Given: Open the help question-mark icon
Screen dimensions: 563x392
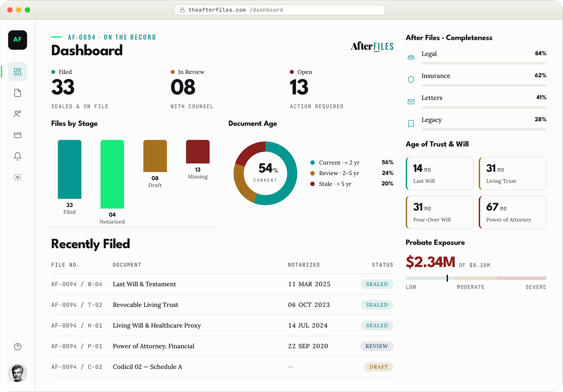Looking at the screenshot, I should [x=18, y=347].
